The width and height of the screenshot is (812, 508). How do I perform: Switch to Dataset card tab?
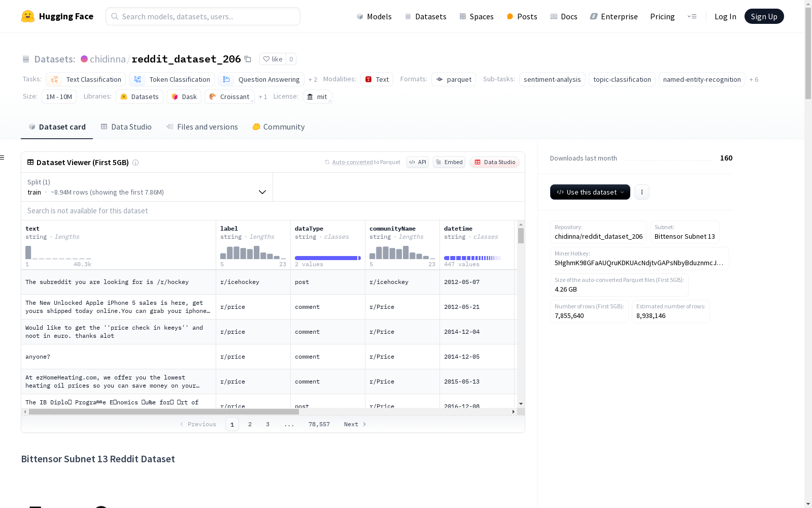point(57,127)
